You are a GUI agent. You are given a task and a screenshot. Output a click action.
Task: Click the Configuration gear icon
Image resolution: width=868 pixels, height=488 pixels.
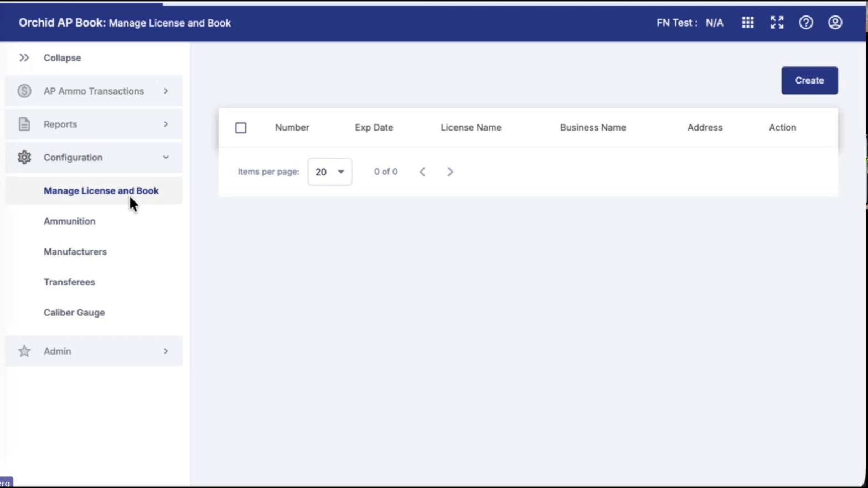coord(24,157)
